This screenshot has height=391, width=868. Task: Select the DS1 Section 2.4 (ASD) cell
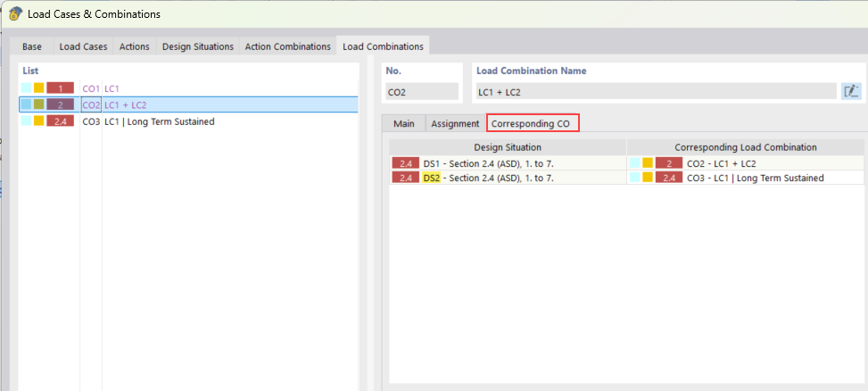click(x=508, y=162)
